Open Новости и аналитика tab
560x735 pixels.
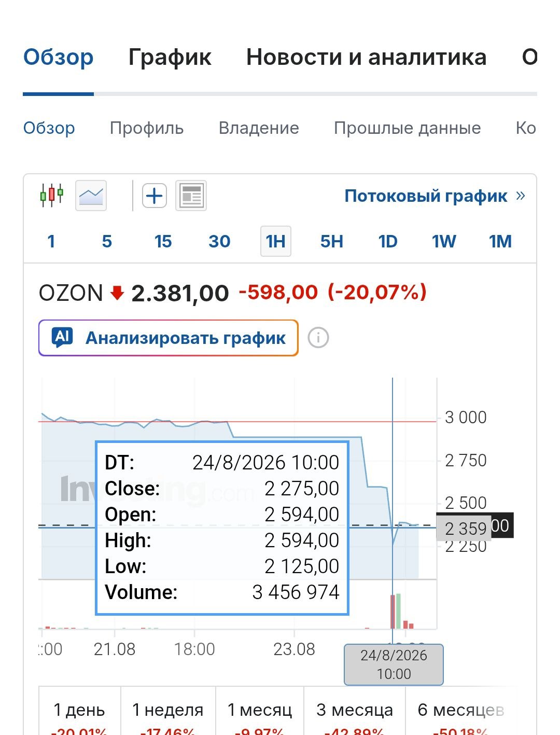coord(366,57)
